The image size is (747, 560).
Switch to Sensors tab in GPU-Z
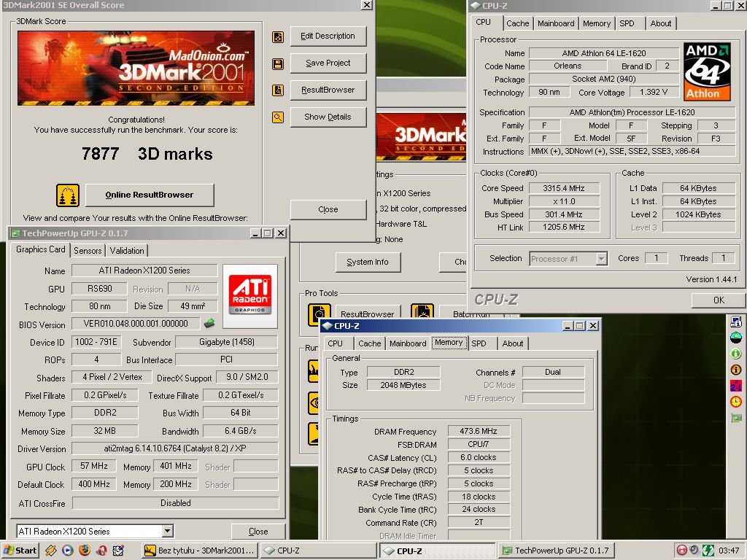coord(88,251)
